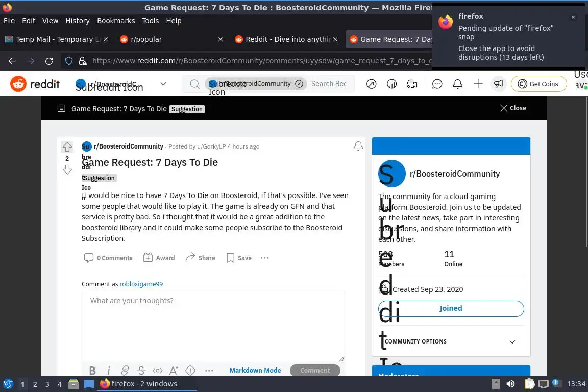
Task: Switch editor to Markdown Mode
Action: (255, 370)
